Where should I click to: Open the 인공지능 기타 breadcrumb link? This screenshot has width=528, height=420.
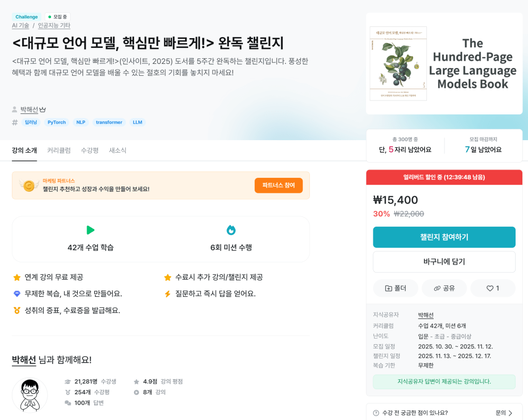(54, 26)
